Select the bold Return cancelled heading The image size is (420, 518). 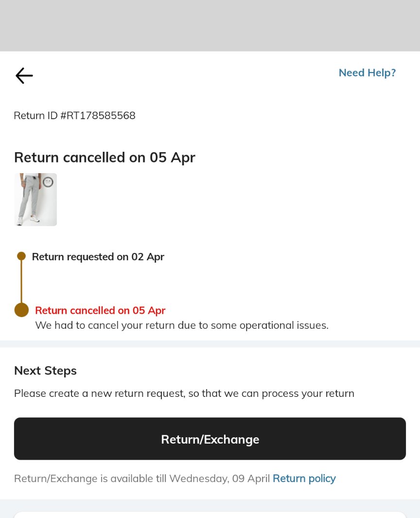pos(105,158)
